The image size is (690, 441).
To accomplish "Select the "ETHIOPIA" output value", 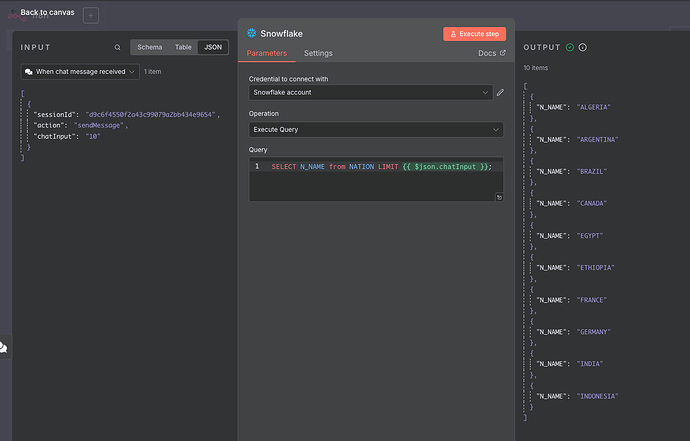I will coord(595,268).
